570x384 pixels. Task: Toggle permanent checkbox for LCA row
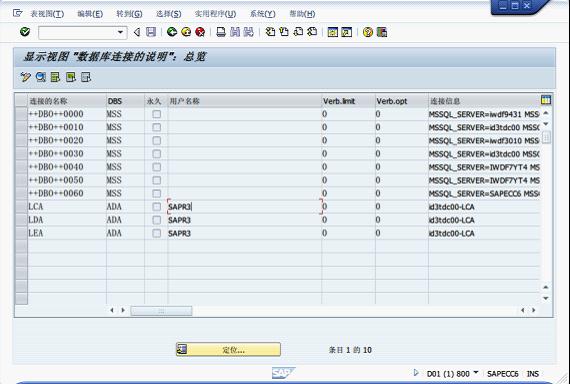pyautogui.click(x=156, y=207)
